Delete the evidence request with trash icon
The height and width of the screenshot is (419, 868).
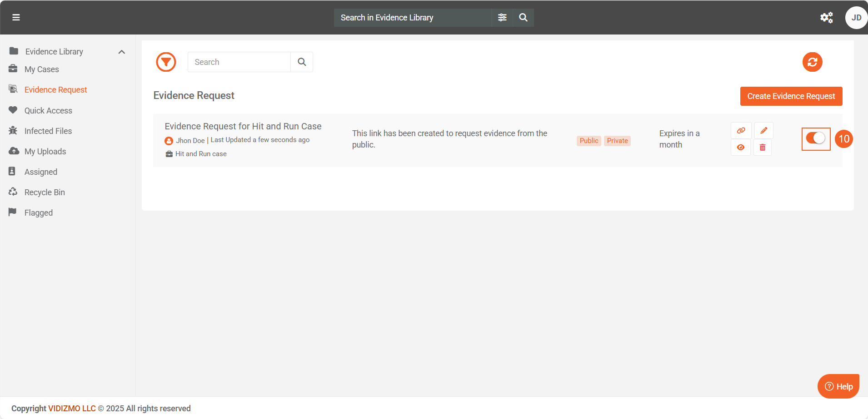coord(763,148)
